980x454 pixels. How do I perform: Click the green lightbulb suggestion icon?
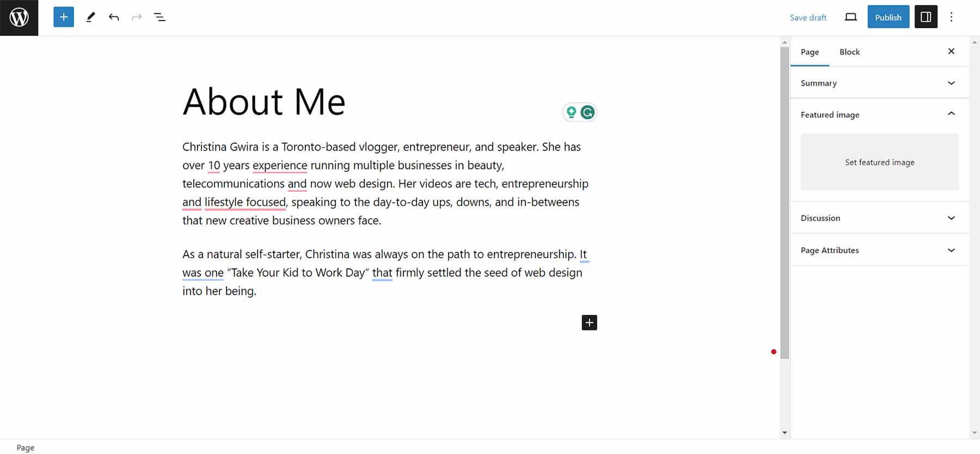point(571,112)
